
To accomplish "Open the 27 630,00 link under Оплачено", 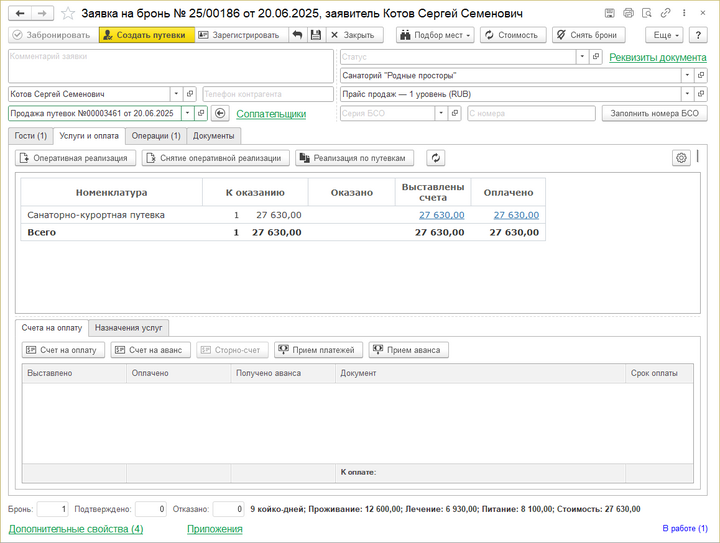I will pos(516,215).
